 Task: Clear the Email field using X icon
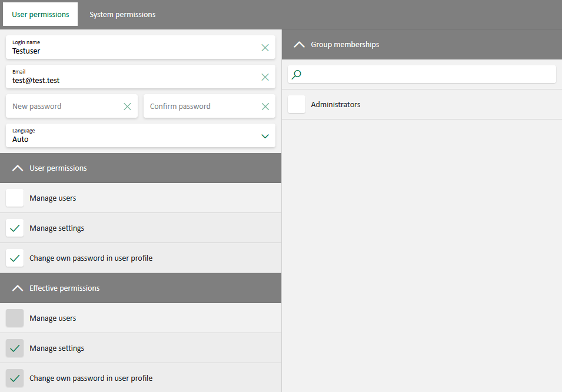(265, 77)
